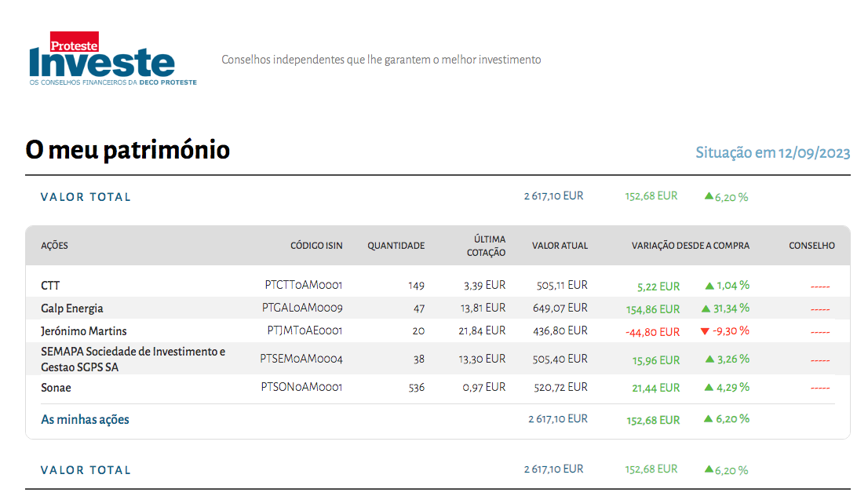The height and width of the screenshot is (500, 868).
Task: Click Galp Energia's green up arrow
Action: [706, 308]
